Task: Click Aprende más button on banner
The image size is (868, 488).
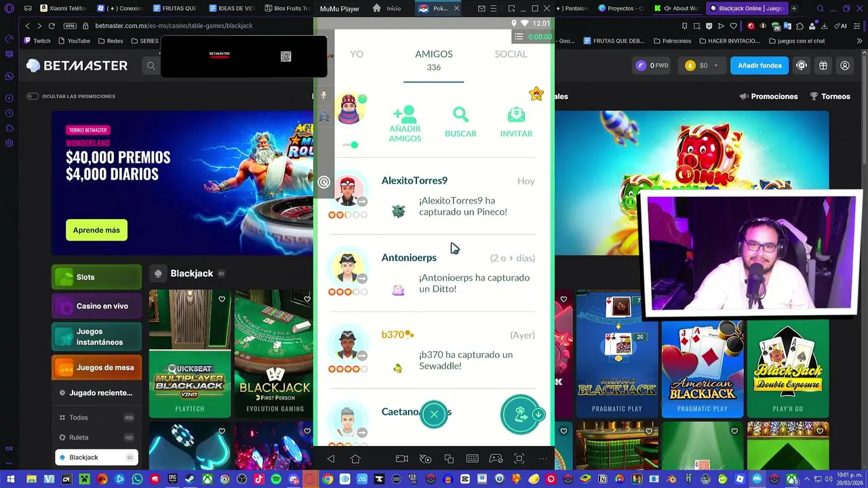Action: tap(96, 230)
